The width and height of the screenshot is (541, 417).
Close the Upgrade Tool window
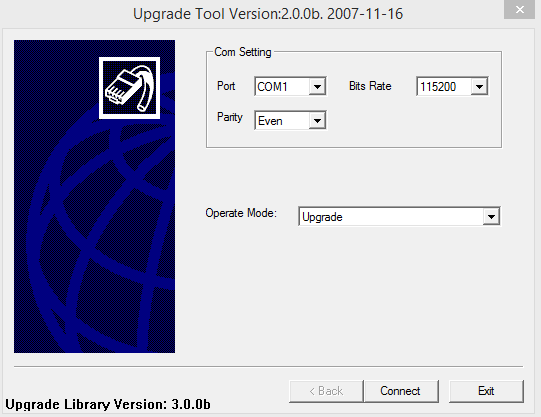[x=520, y=10]
